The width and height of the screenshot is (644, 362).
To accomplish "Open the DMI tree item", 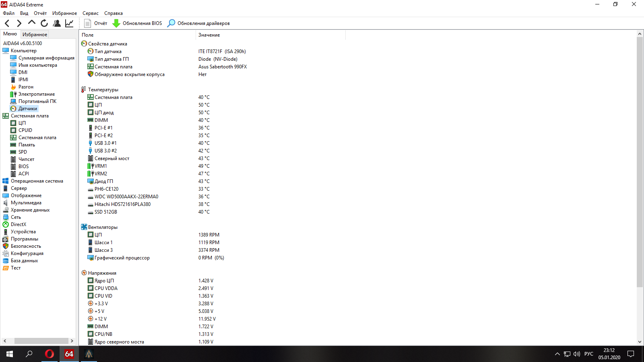I will pos(23,72).
